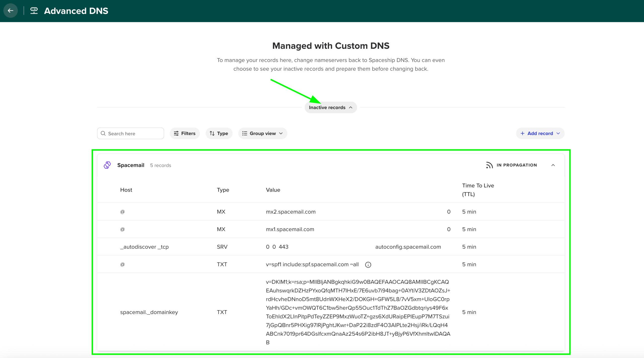Click the search magnifier icon
The image size is (644, 358).
click(103, 133)
